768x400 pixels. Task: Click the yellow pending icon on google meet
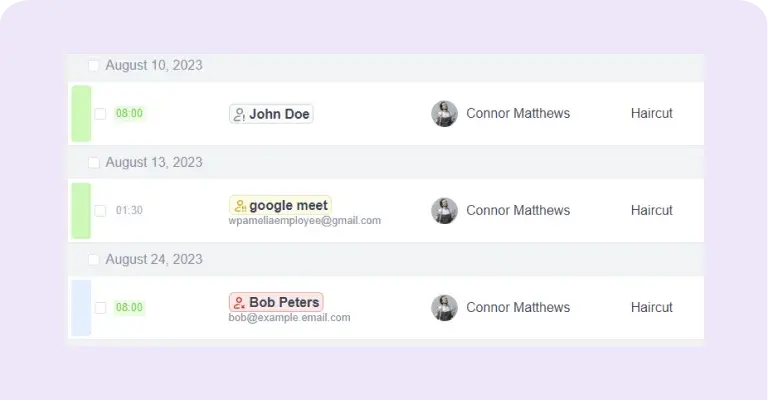coord(240,206)
